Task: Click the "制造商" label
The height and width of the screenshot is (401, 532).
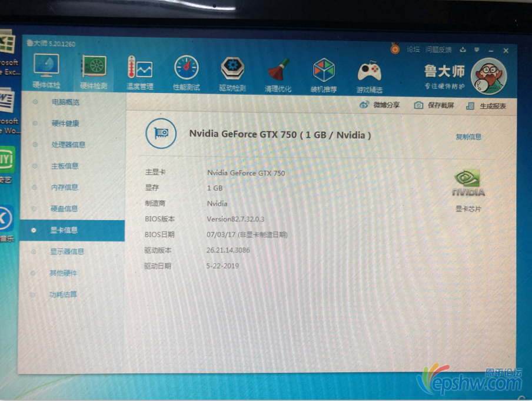Action: tap(155, 203)
